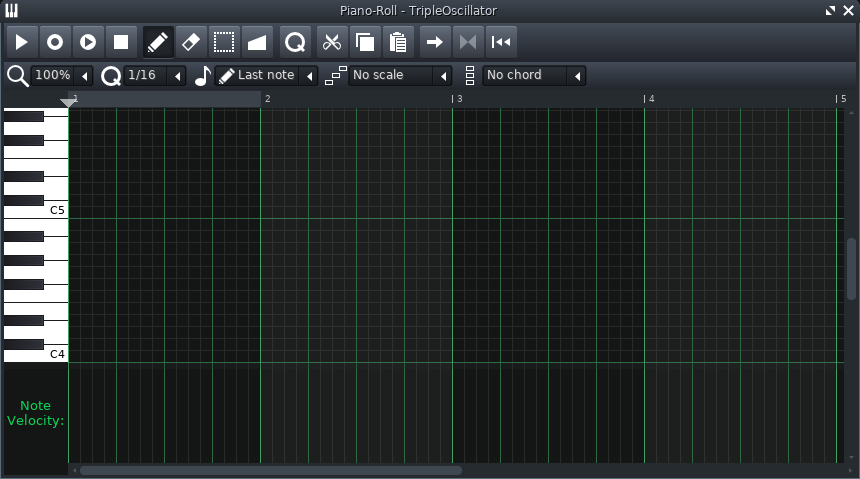Paste notes with the clipboard icon
860x479 pixels.
pyautogui.click(x=398, y=42)
